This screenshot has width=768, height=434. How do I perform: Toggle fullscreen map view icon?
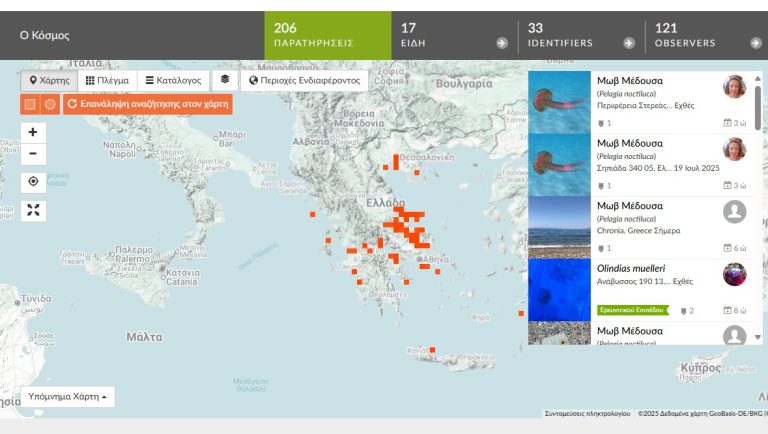[x=33, y=211]
